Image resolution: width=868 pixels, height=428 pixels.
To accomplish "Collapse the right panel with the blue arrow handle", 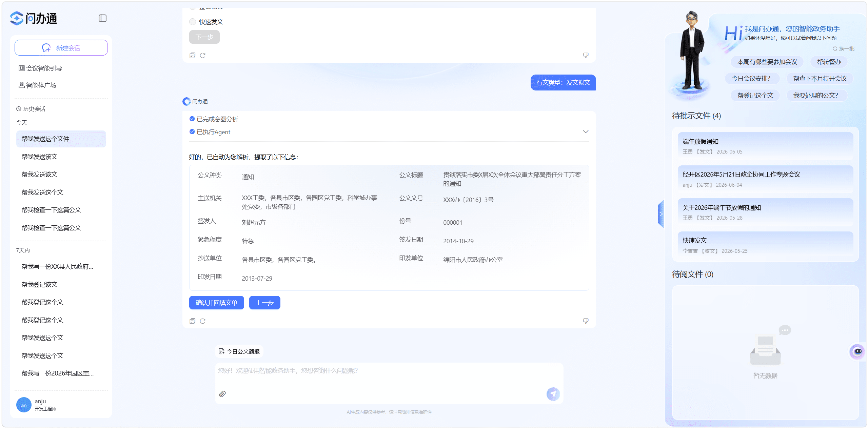I will (661, 214).
